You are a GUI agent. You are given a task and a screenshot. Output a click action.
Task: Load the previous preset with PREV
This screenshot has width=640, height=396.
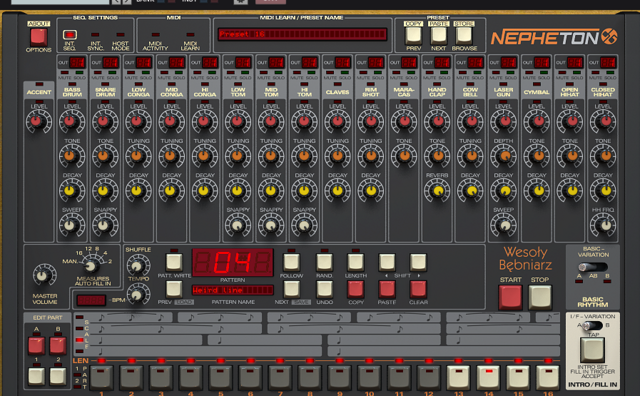tap(413, 35)
